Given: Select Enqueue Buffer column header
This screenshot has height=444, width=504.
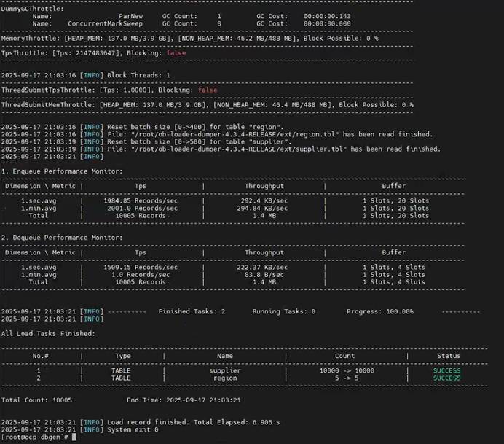Looking at the screenshot, I should tap(394, 186).
